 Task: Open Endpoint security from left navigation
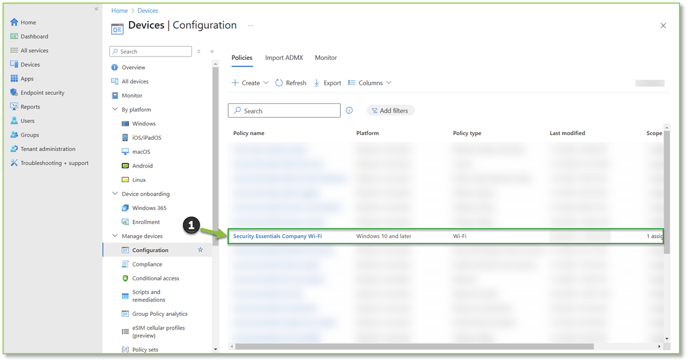tap(37, 93)
